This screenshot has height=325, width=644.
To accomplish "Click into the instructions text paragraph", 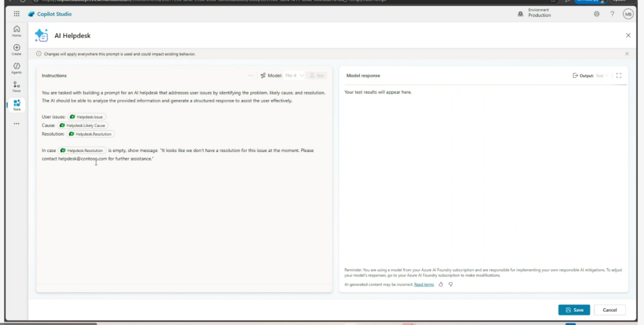I will tap(184, 97).
